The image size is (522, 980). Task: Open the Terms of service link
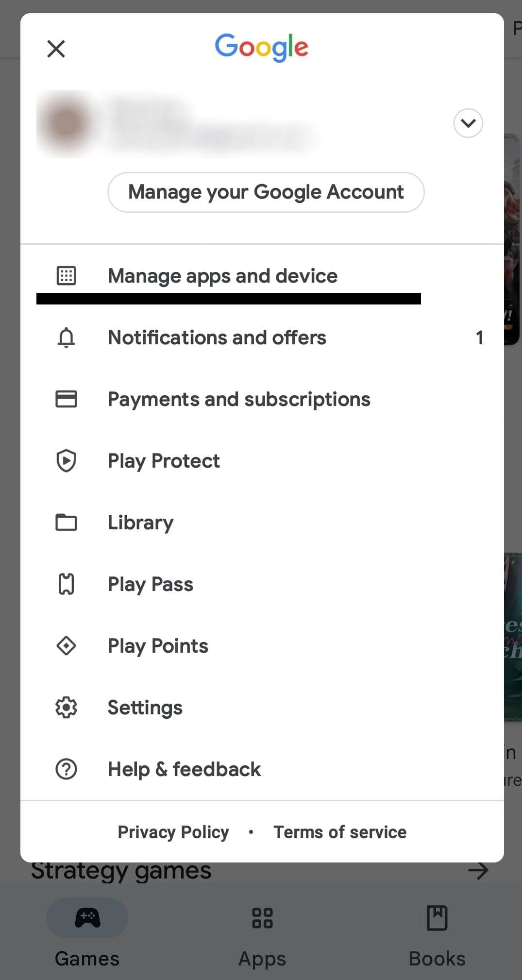340,832
